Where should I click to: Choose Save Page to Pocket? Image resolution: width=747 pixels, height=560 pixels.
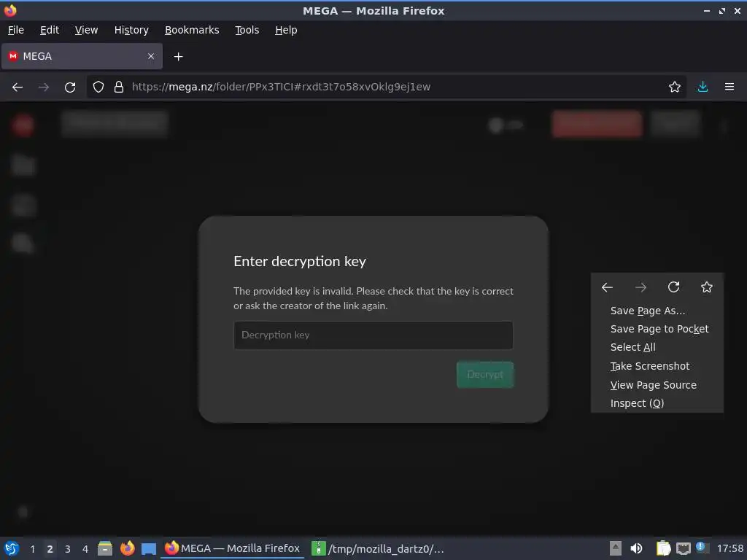[657, 329]
